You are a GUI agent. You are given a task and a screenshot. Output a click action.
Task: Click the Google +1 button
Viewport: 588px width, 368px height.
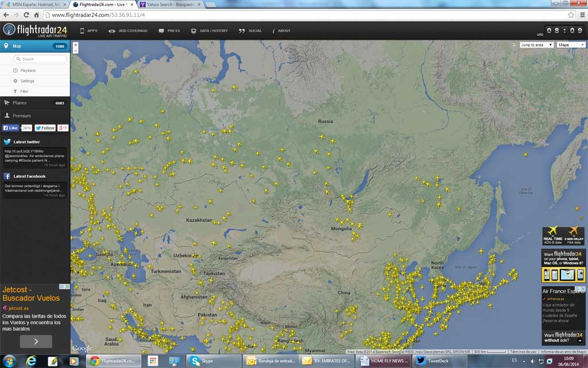(x=63, y=128)
